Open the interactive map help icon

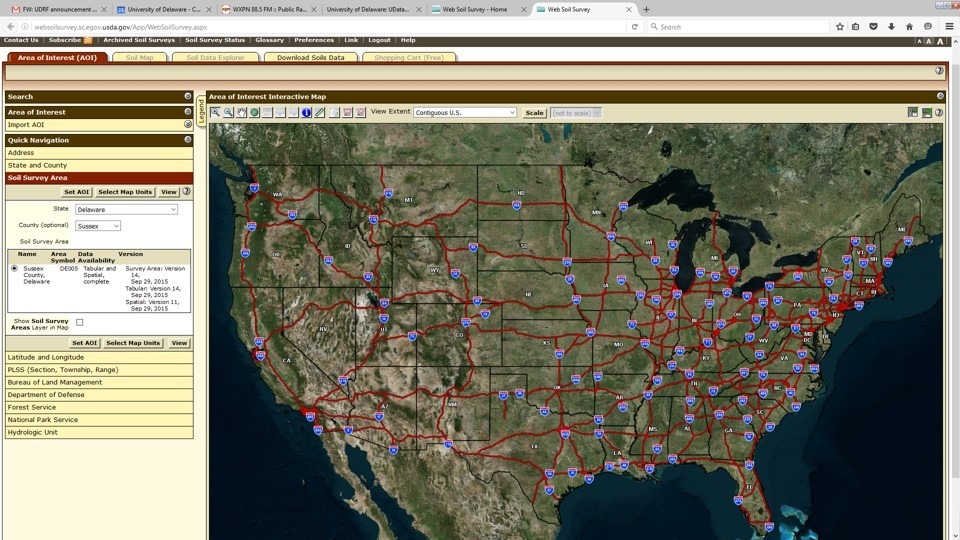[x=939, y=113]
